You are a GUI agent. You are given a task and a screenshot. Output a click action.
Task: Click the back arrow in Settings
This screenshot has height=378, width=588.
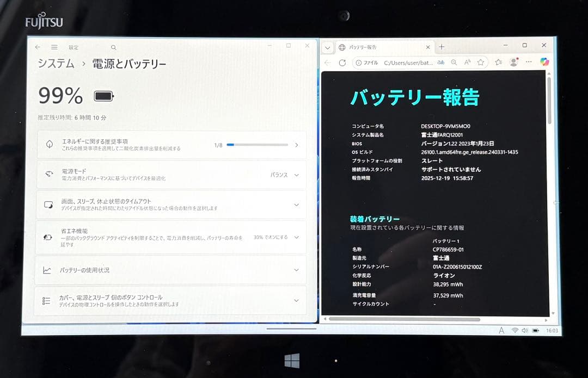(x=38, y=47)
